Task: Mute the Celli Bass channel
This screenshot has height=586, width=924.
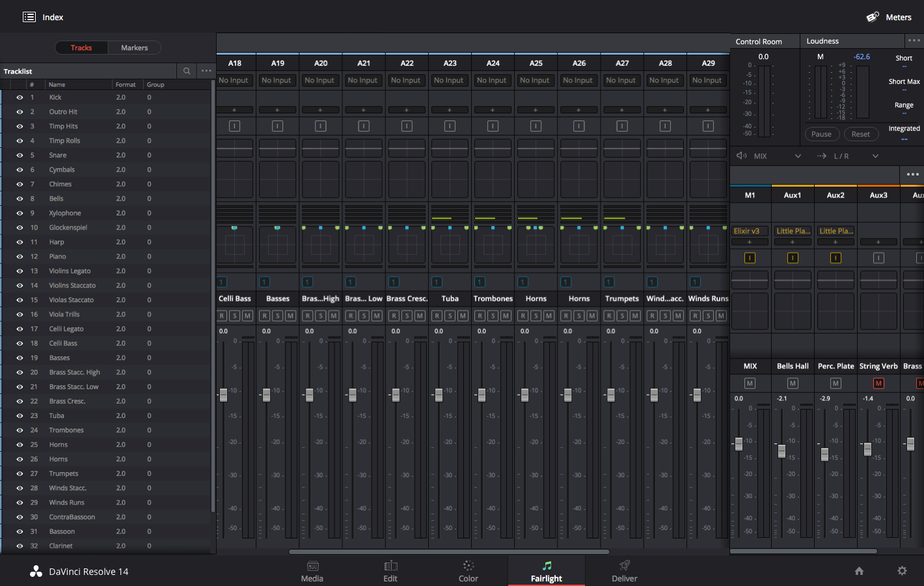Action: [247, 316]
